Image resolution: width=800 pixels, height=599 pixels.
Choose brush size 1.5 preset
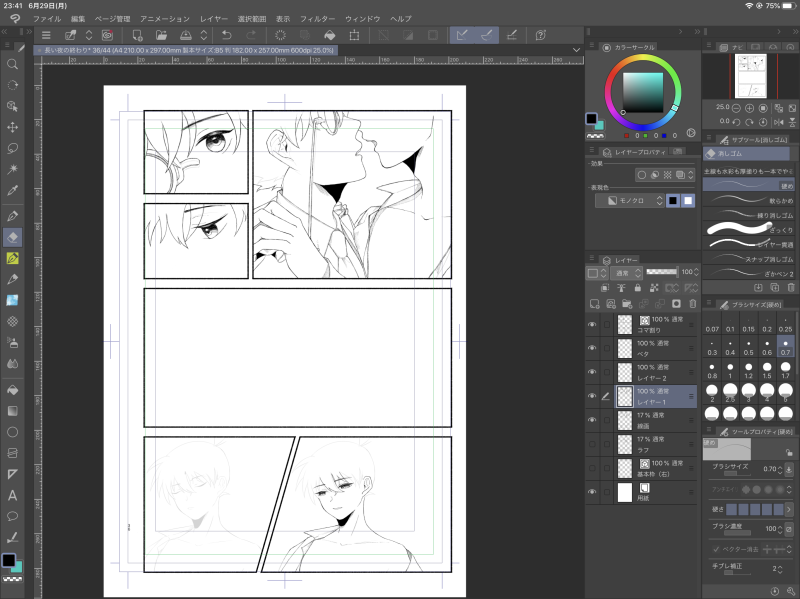[x=767, y=370]
